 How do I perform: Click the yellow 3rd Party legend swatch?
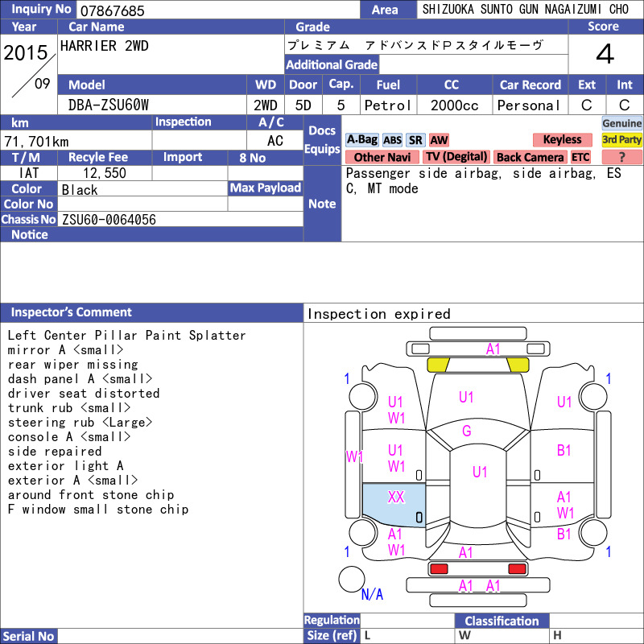(621, 140)
